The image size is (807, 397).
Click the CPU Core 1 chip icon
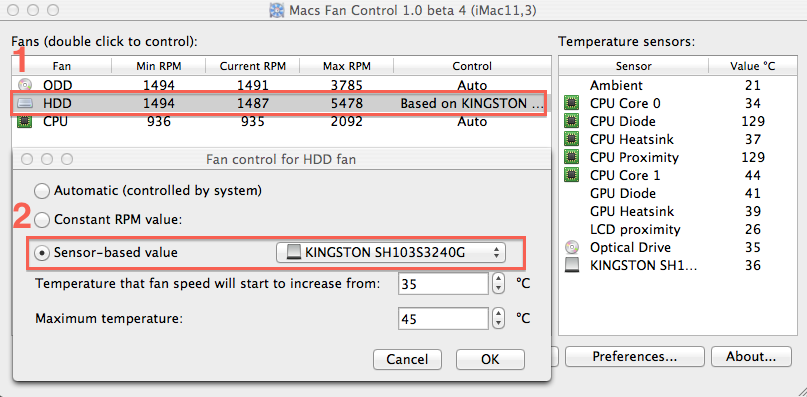571,175
